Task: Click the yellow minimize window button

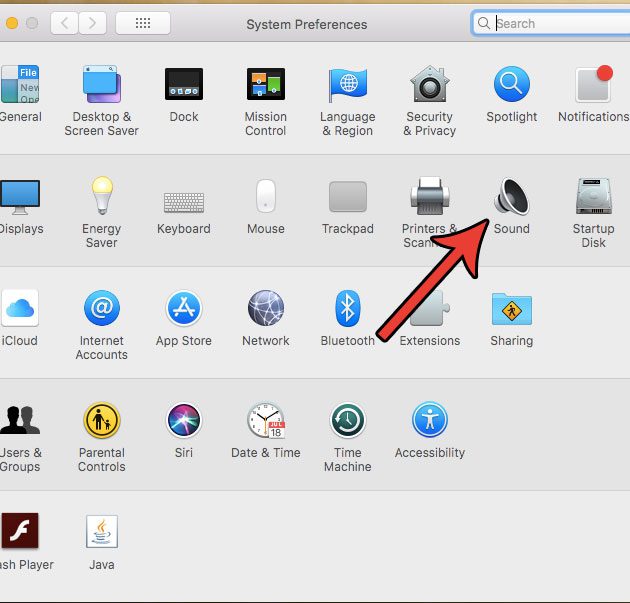Action: coord(12,23)
